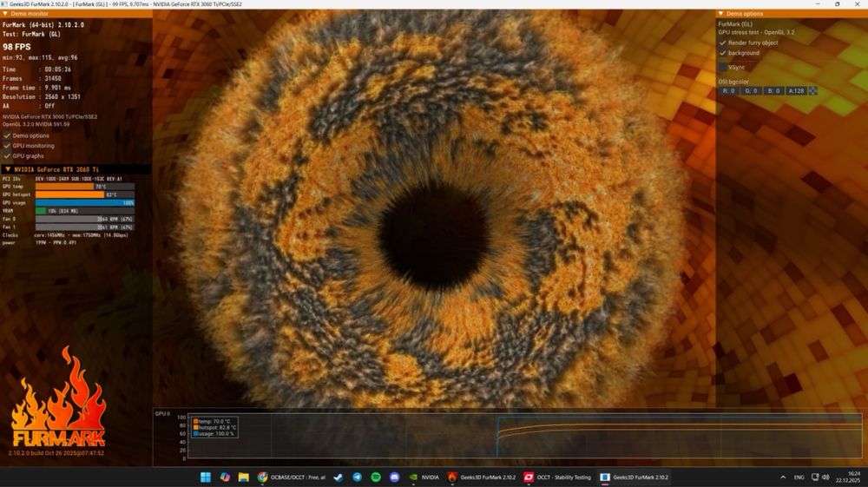This screenshot has height=487, width=868.
Task: Switch to the Chrome OCBASE/OCCT window
Action: 291,477
